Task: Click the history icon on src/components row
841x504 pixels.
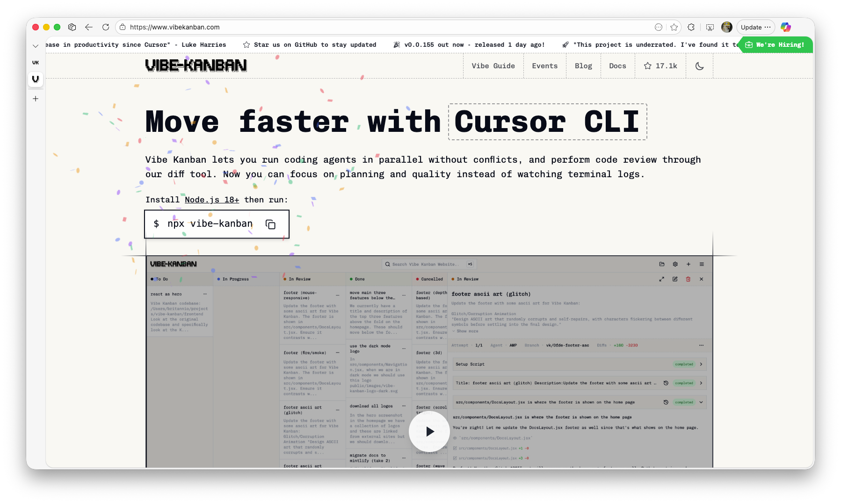Action: click(666, 402)
